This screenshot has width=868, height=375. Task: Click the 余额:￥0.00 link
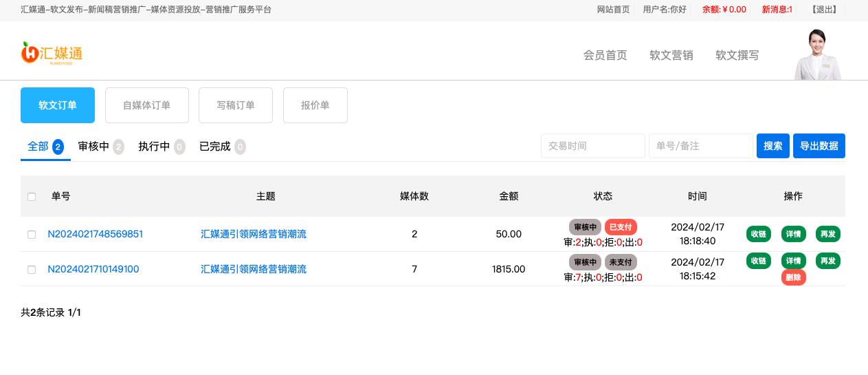click(x=724, y=10)
